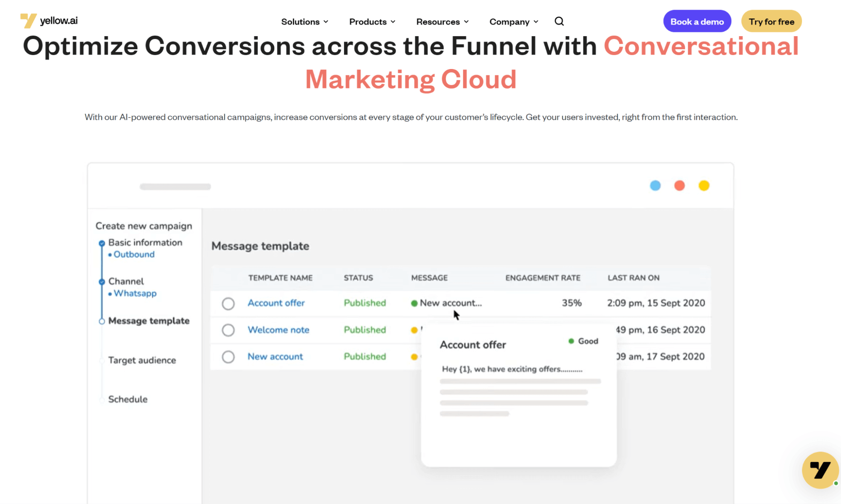This screenshot has height=504, width=841.
Task: Click the green status dot beside New account message
Action: pyautogui.click(x=414, y=303)
